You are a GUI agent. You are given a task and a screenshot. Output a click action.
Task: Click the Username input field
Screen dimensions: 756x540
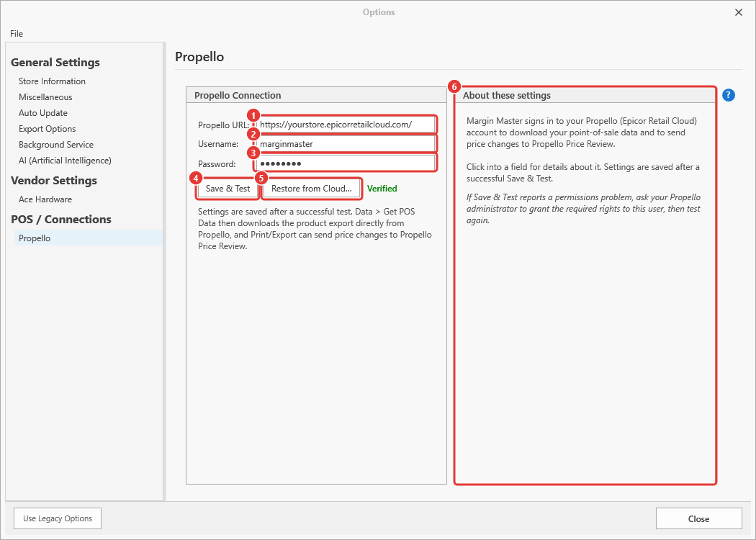346,144
